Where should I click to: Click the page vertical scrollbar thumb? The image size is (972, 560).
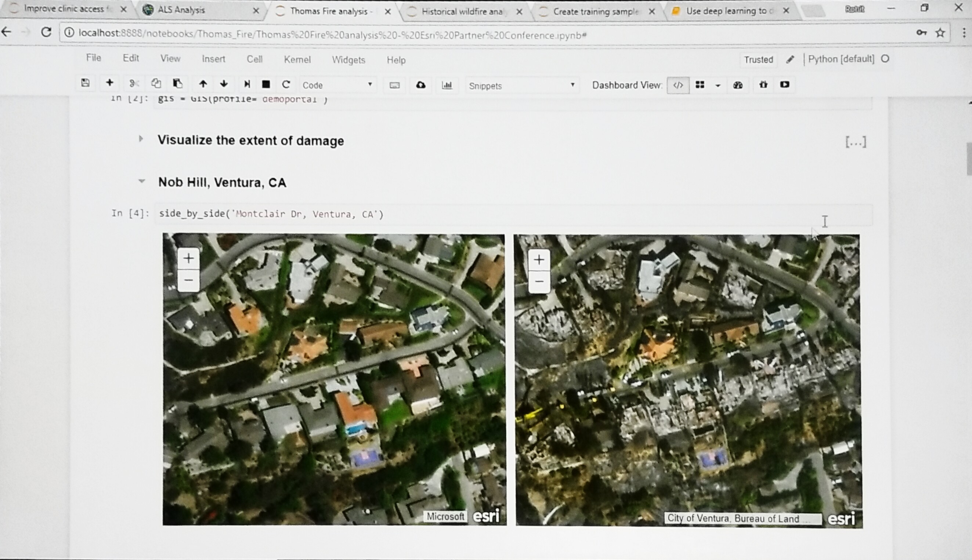click(969, 159)
